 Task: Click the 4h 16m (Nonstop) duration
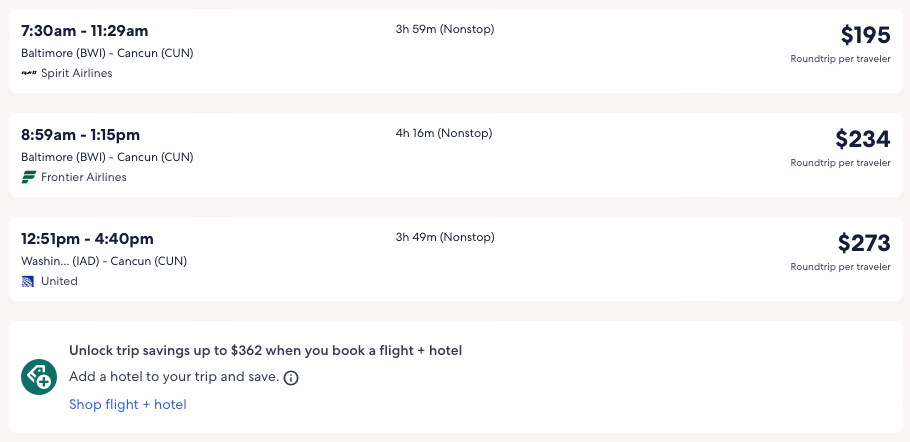click(444, 133)
